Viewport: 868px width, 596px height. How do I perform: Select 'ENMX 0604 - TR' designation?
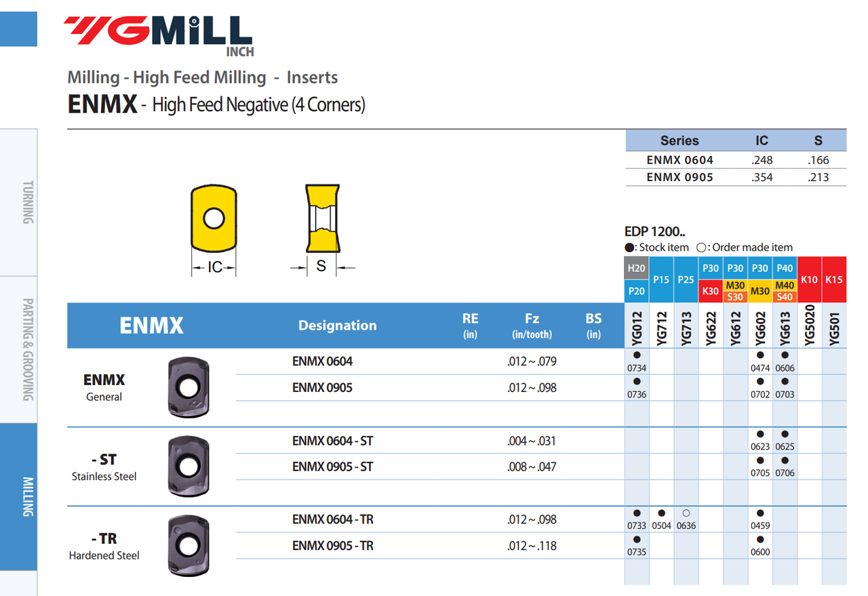pyautogui.click(x=332, y=519)
